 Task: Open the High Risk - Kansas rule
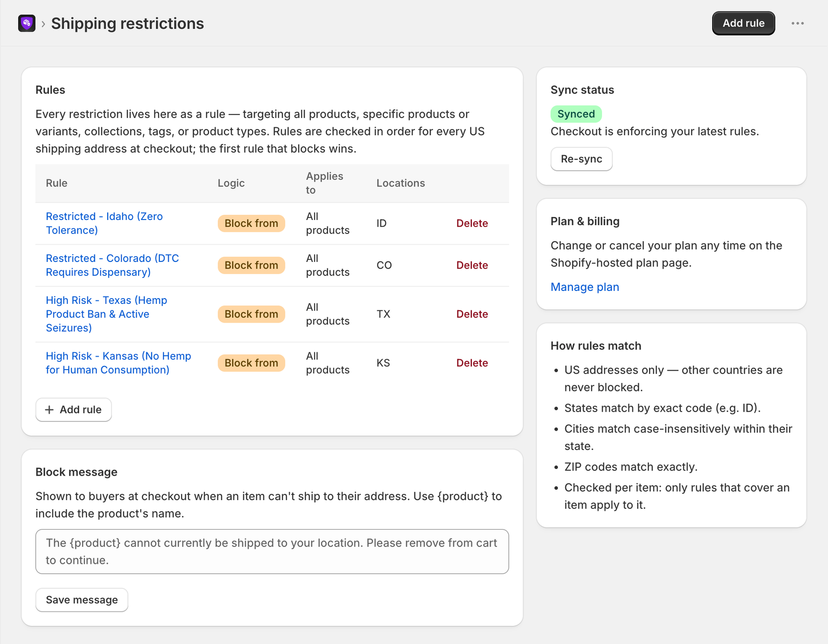[119, 363]
